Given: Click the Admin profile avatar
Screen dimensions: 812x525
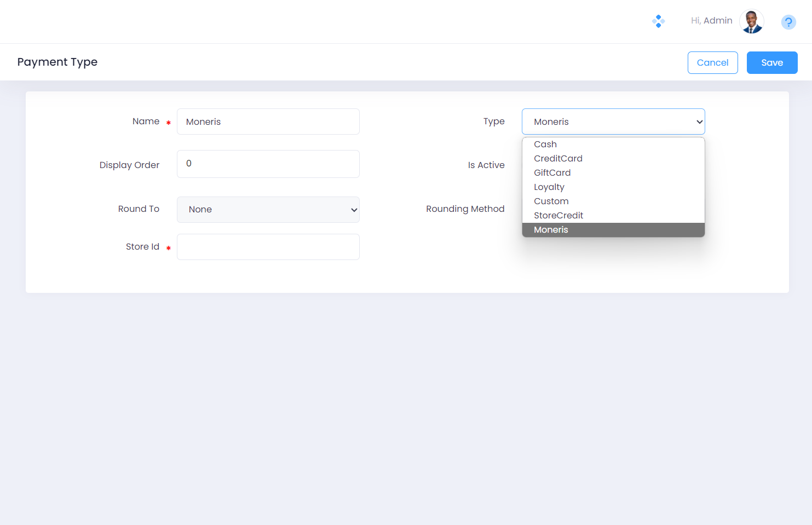Looking at the screenshot, I should (751, 22).
